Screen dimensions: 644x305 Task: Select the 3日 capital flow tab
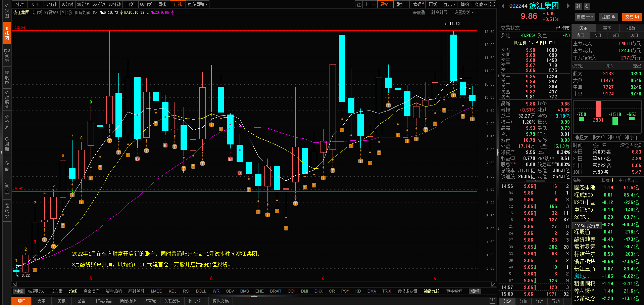click(598, 35)
